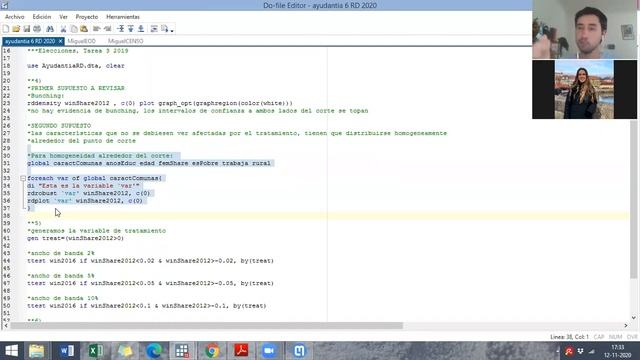Click the ttest line with 0.02 bandwidth
Image resolution: width=640 pixels, height=360 pixels.
(x=150, y=261)
